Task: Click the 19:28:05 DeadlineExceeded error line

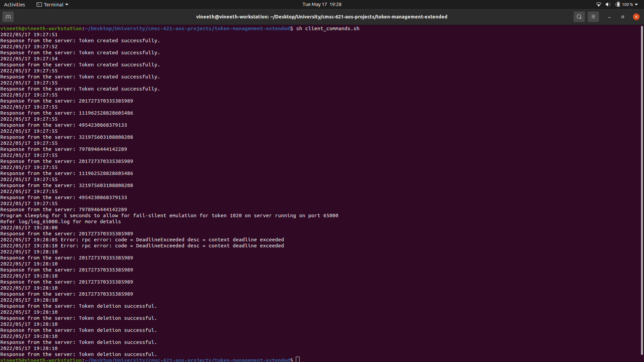Action: [x=142, y=240]
